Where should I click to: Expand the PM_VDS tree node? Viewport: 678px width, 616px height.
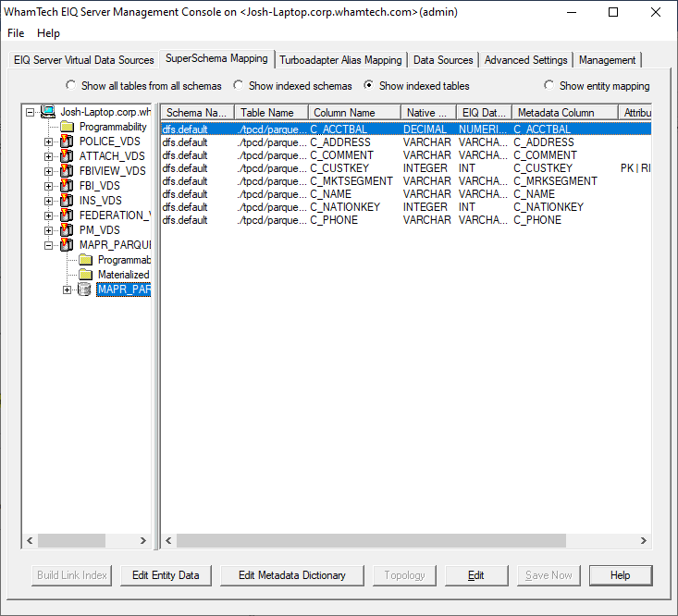(x=48, y=230)
